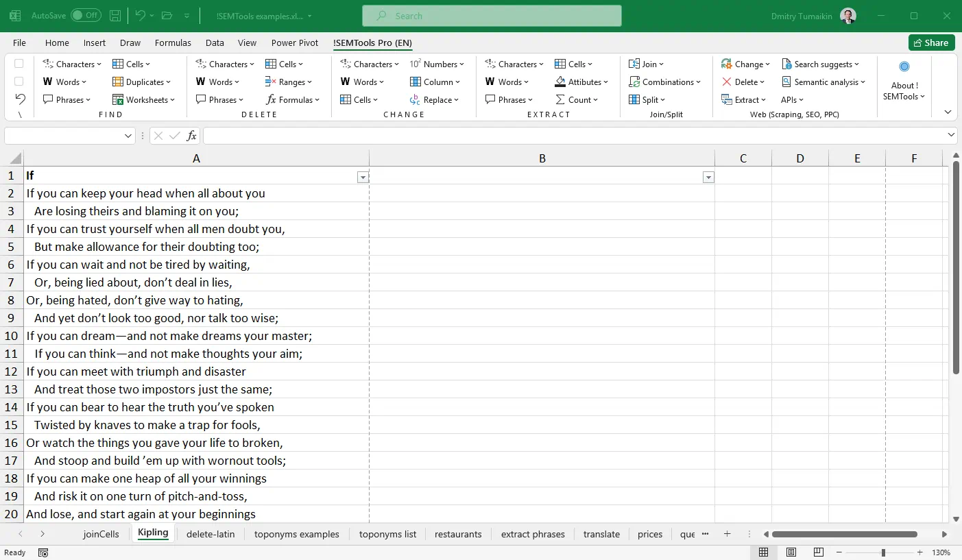Switch to the restaurants sheet
Screen dimensions: 962x560
[458, 534]
